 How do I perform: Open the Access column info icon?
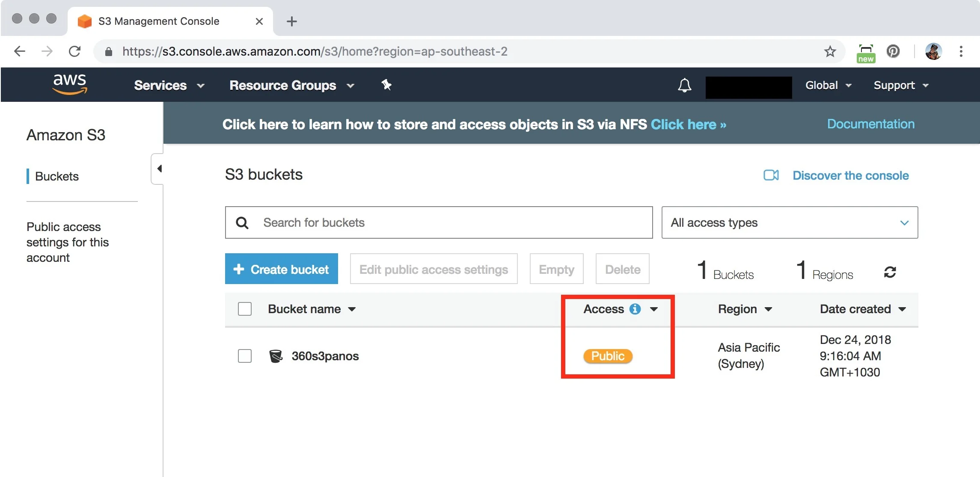point(635,309)
